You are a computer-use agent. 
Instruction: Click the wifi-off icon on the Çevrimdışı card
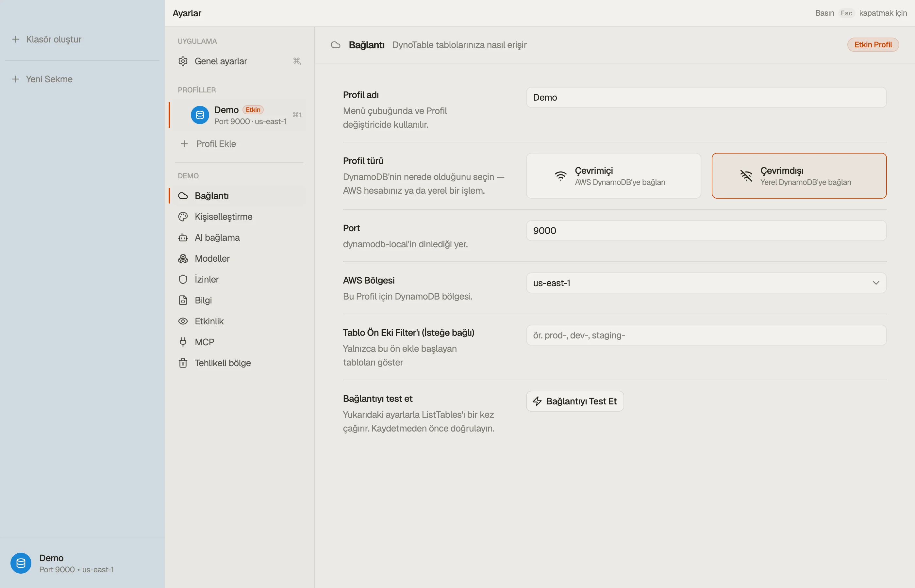(746, 176)
